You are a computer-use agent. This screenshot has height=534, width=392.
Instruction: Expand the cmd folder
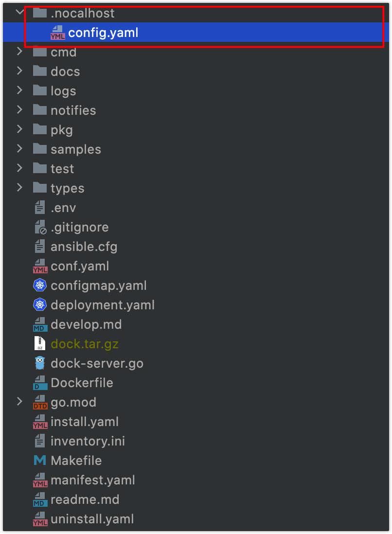[x=19, y=52]
